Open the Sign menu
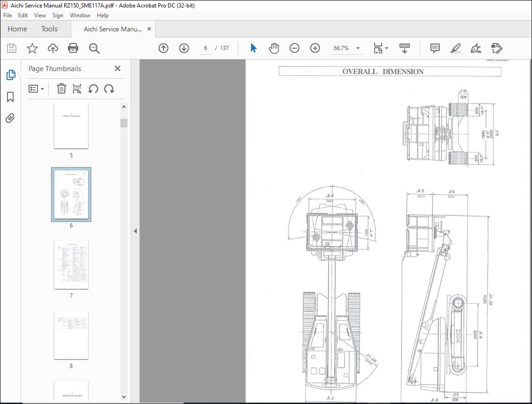 pos(58,15)
